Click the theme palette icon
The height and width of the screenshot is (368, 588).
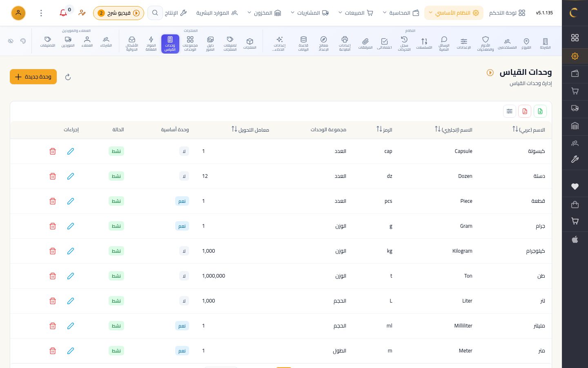[23, 41]
